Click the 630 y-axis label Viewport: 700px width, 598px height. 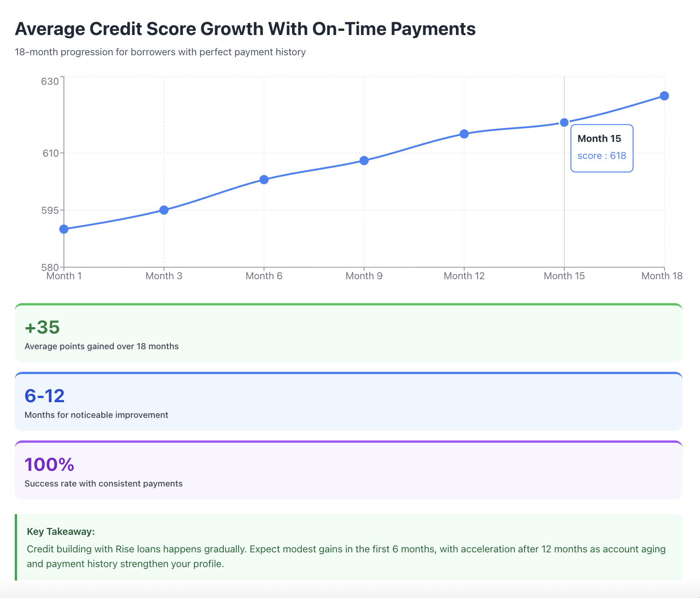click(50, 82)
